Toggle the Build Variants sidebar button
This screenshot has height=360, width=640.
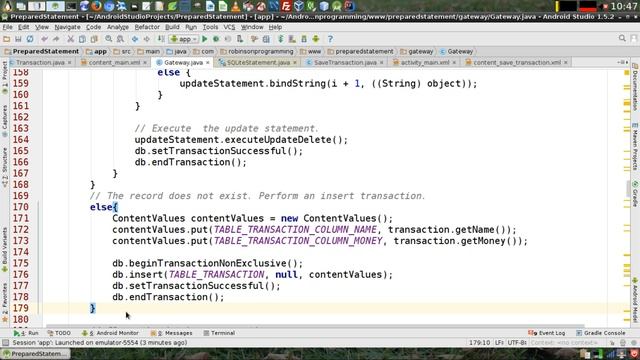[4, 249]
